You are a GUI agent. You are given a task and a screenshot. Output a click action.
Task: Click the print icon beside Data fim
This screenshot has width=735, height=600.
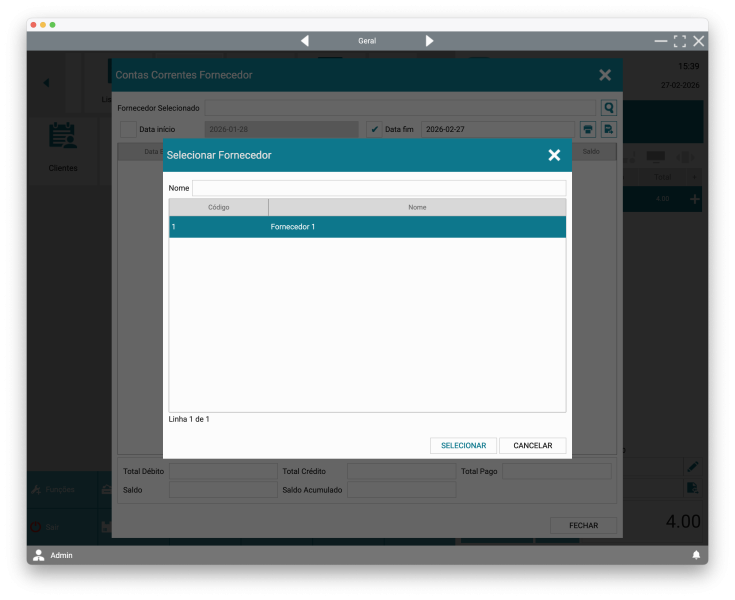coord(588,129)
